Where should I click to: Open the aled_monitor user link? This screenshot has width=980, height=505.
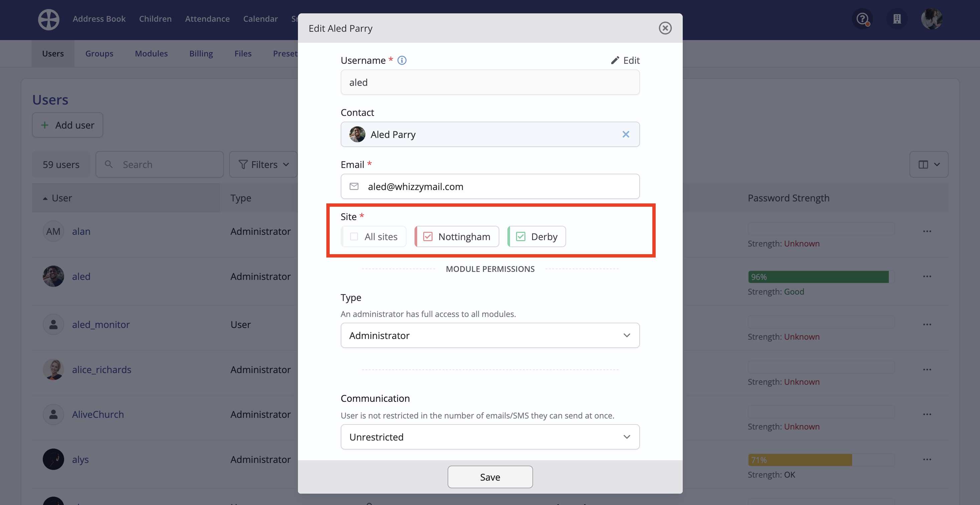(x=101, y=324)
